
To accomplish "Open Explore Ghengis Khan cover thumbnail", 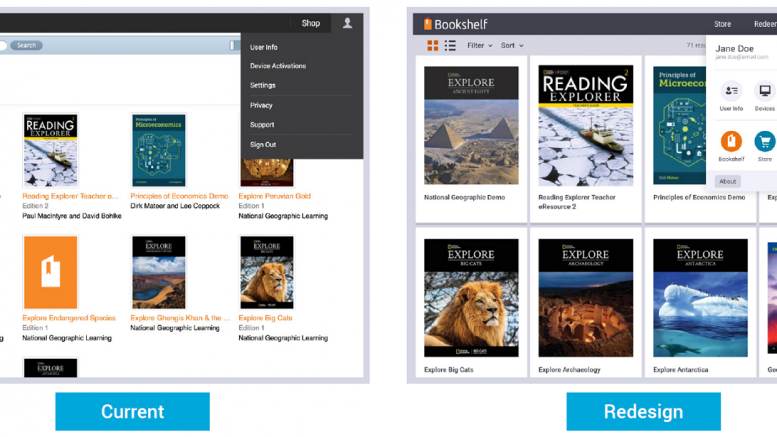I will click(x=159, y=273).
